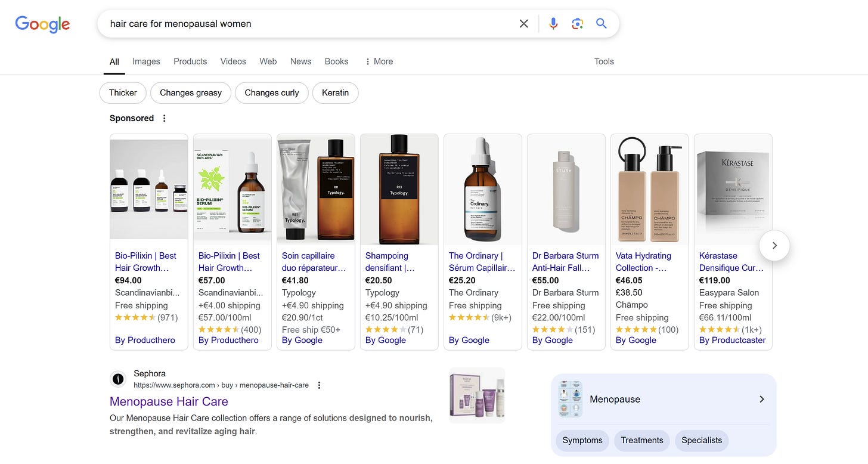This screenshot has width=868, height=464.
Task: Click the £38.50 price text
Action: [629, 293]
